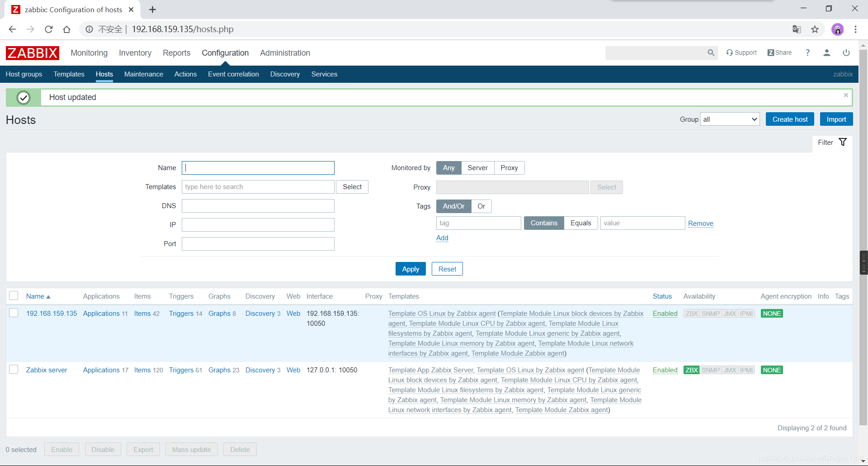The image size is (868, 466).
Task: Click Select next to Templates
Action: point(352,187)
